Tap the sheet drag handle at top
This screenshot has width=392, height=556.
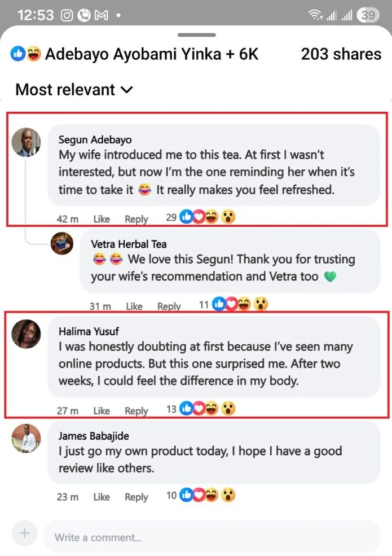click(196, 35)
